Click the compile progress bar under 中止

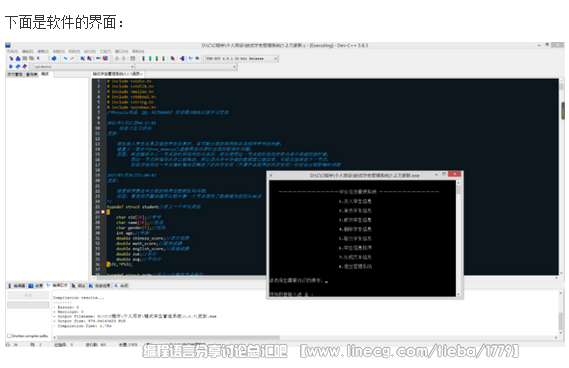pyautogui.click(x=28, y=305)
